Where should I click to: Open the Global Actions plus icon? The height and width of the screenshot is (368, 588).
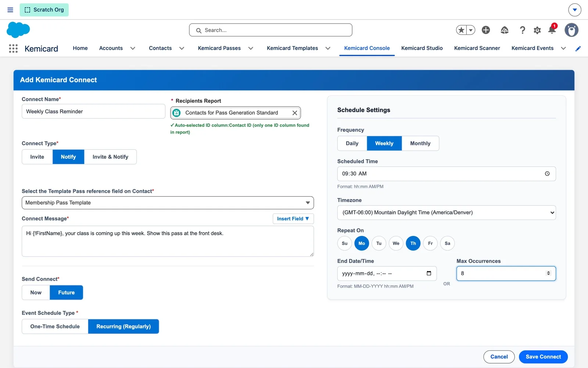pyautogui.click(x=486, y=30)
